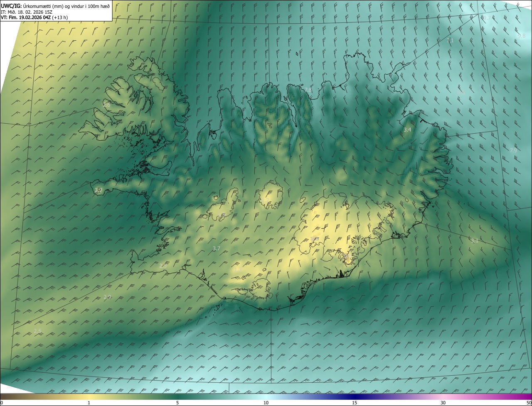This screenshot has width=532, height=406.
Task: Click the 2.5 value in the southwest sea
Action: tap(37, 331)
